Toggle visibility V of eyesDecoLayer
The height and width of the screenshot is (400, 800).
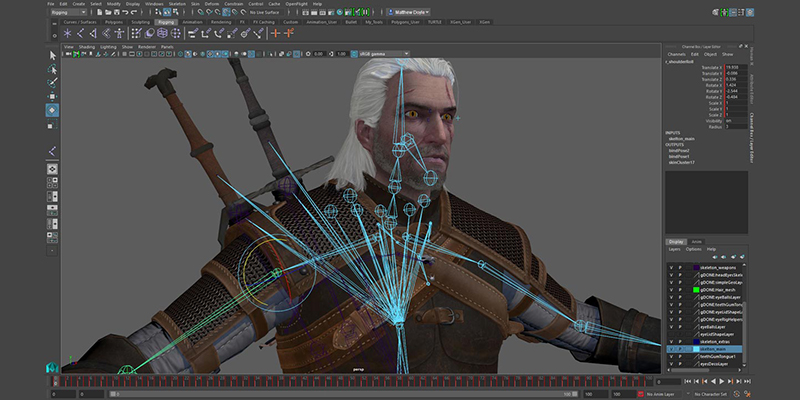pyautogui.click(x=671, y=364)
